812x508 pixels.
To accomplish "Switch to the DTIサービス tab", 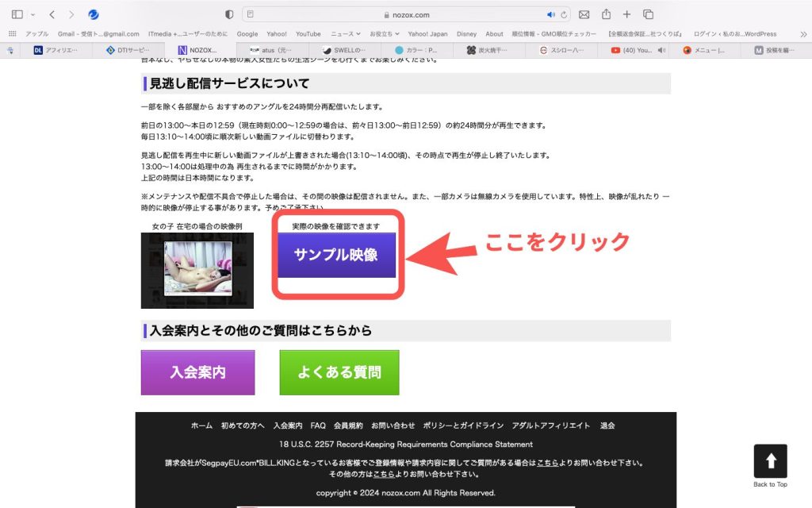I will tap(131, 50).
